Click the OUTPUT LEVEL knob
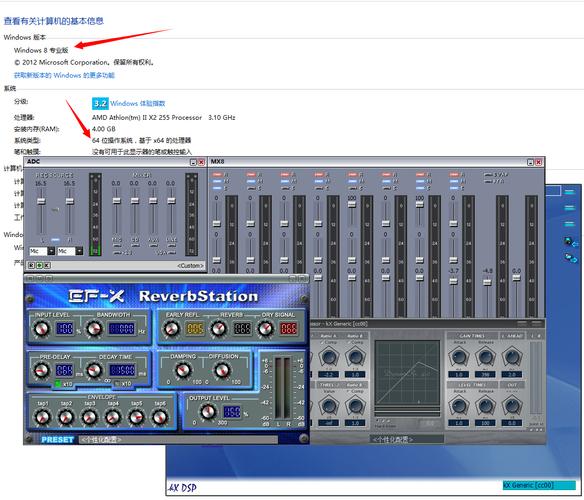The height and width of the screenshot is (500, 584). click(208, 412)
